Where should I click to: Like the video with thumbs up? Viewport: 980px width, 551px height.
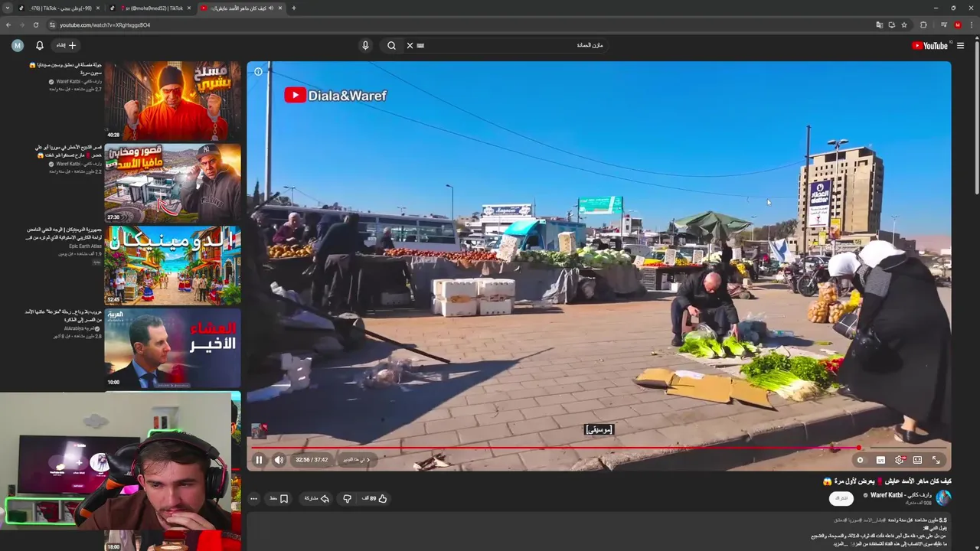click(376, 498)
